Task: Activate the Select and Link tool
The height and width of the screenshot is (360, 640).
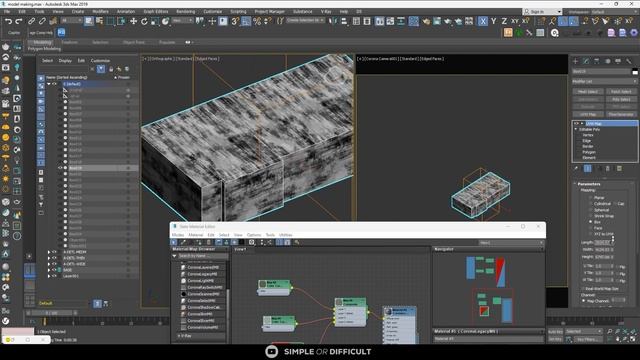Action: [31, 21]
